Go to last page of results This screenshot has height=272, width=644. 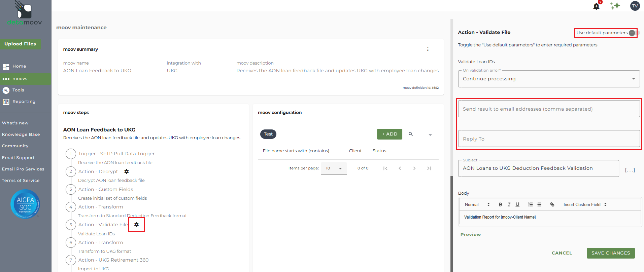[429, 168]
